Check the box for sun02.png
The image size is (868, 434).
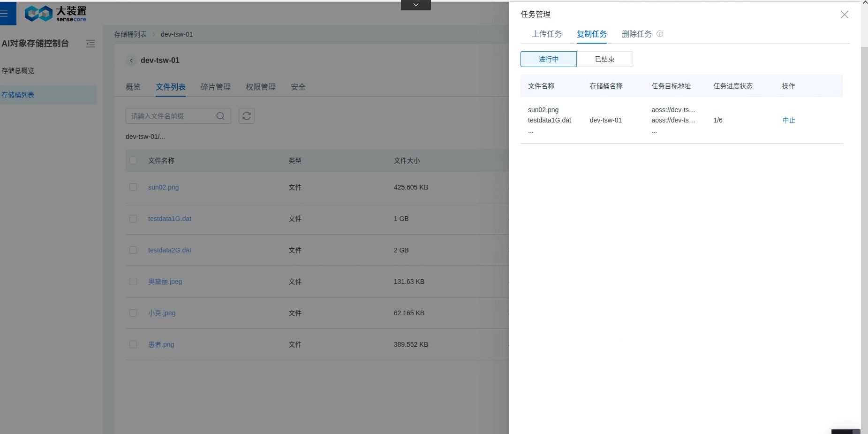pyautogui.click(x=133, y=187)
